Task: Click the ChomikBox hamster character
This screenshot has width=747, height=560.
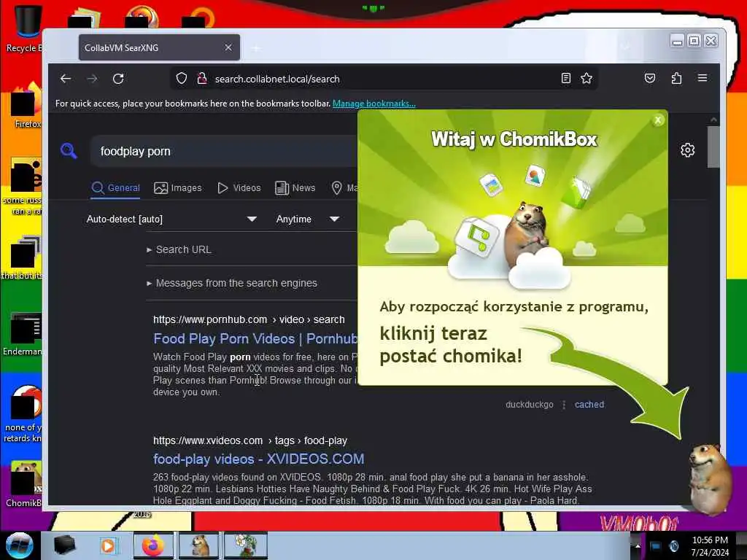Action: pos(710,478)
